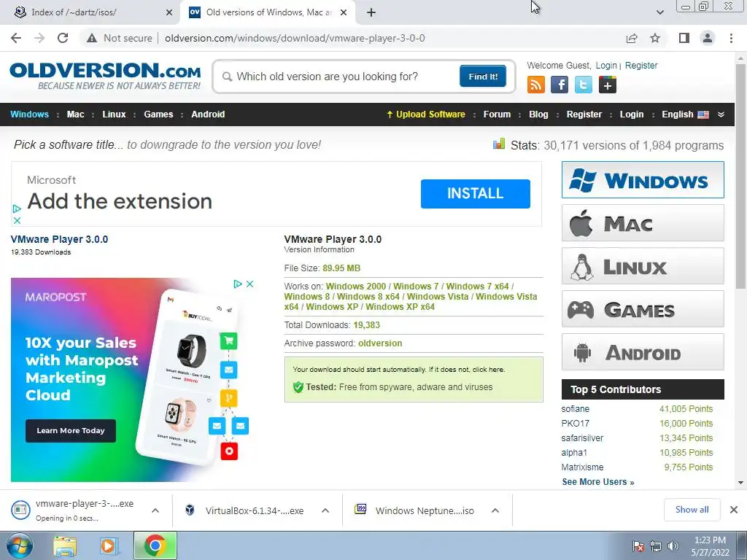Expand vmware-player download options arrow
This screenshot has width=747, height=560.
pos(155,510)
